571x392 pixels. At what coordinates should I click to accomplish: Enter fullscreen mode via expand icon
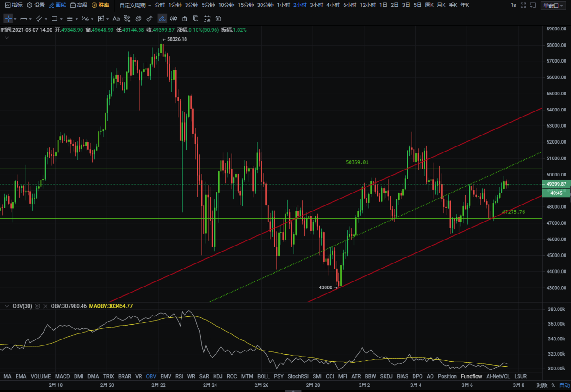(x=522, y=5)
